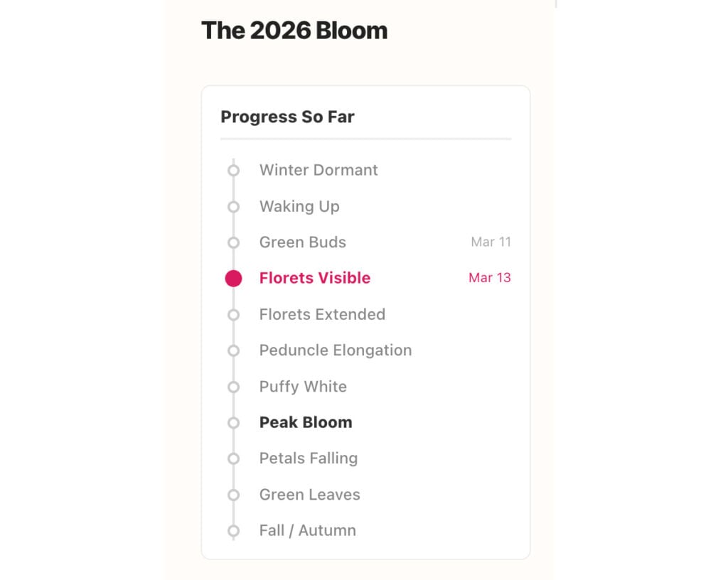728x580 pixels.
Task: Click the Petals Falling stage text
Action: (309, 458)
